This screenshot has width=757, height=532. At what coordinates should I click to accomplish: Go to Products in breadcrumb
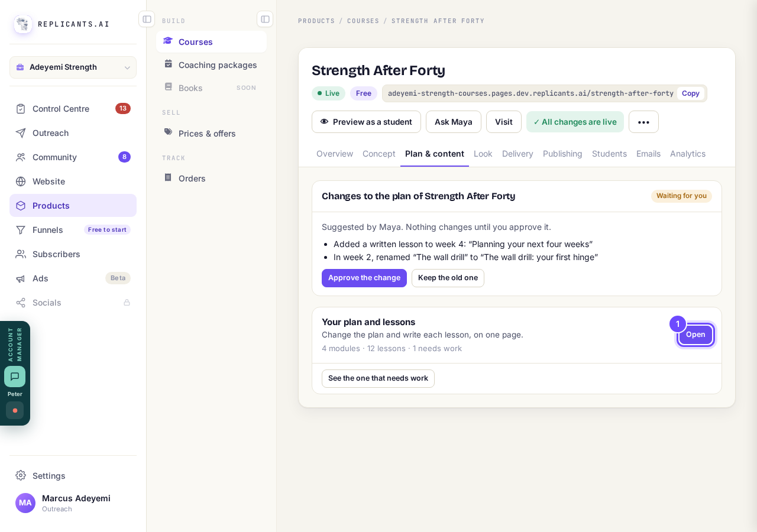tap(316, 21)
